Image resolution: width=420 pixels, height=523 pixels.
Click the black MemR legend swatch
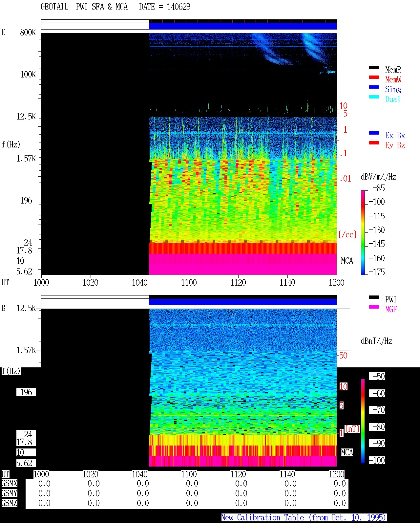pyautogui.click(x=374, y=68)
